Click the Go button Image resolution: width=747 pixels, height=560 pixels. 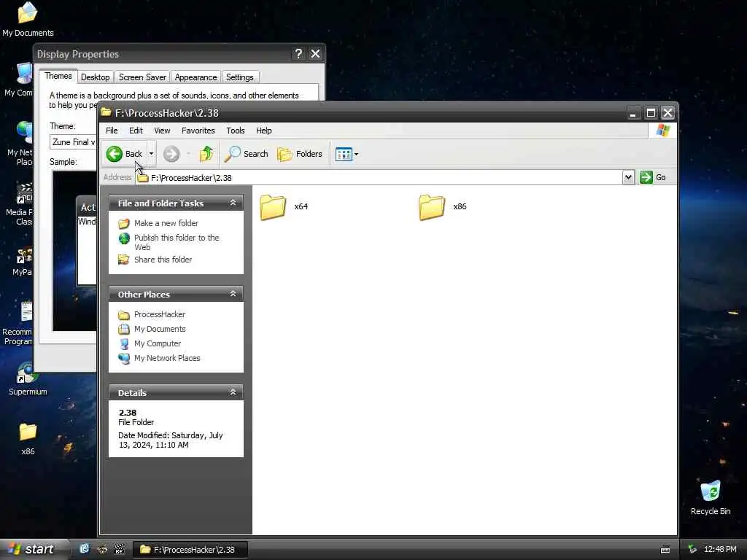(x=653, y=177)
